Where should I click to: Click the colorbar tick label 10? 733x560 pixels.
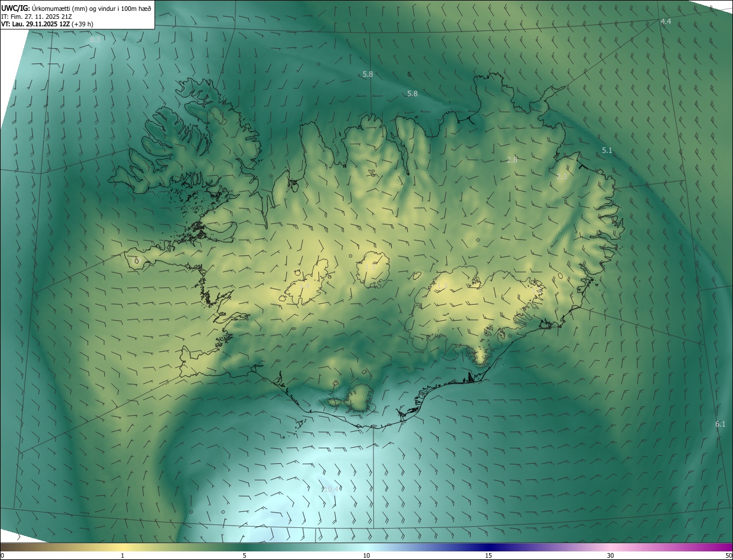[x=366, y=555]
